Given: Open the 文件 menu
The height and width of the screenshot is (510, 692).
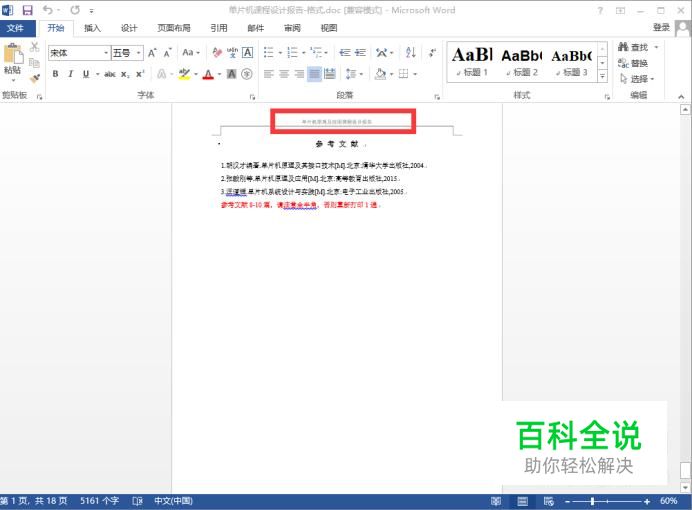Looking at the screenshot, I should tap(15, 28).
